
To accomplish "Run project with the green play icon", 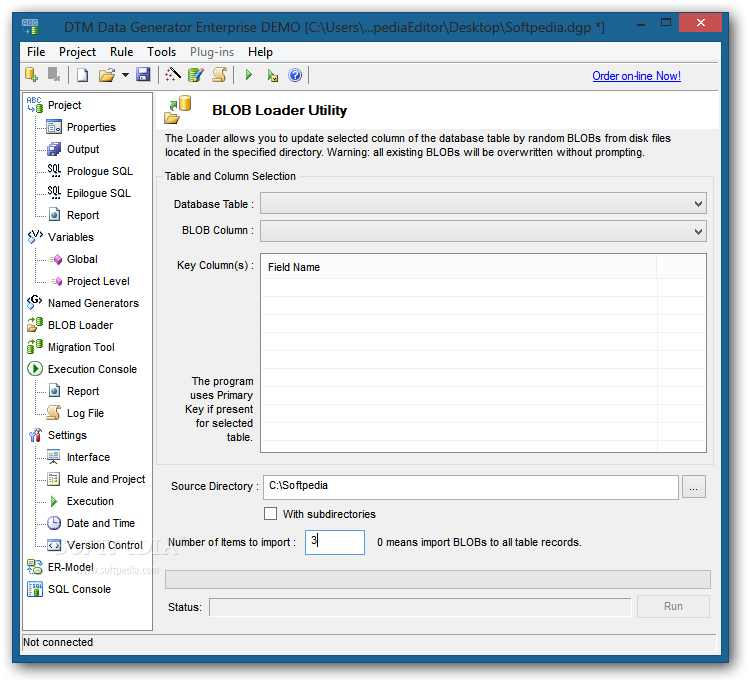I will (x=248, y=75).
